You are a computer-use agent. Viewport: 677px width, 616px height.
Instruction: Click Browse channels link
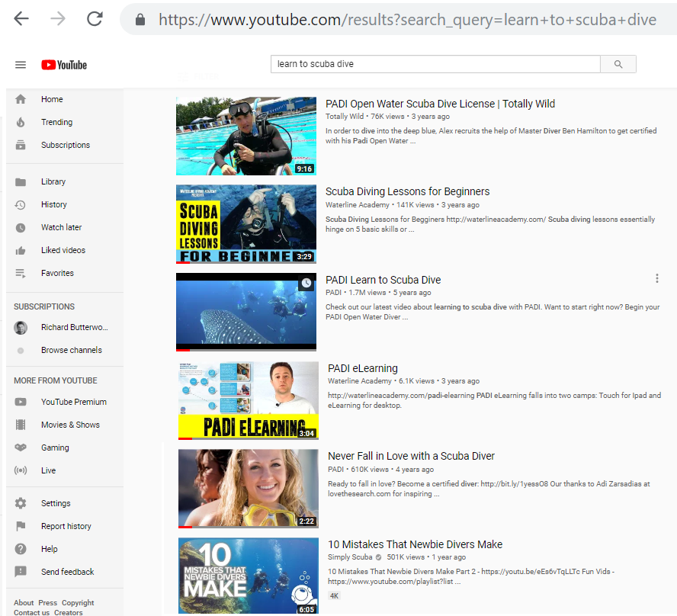pos(71,350)
